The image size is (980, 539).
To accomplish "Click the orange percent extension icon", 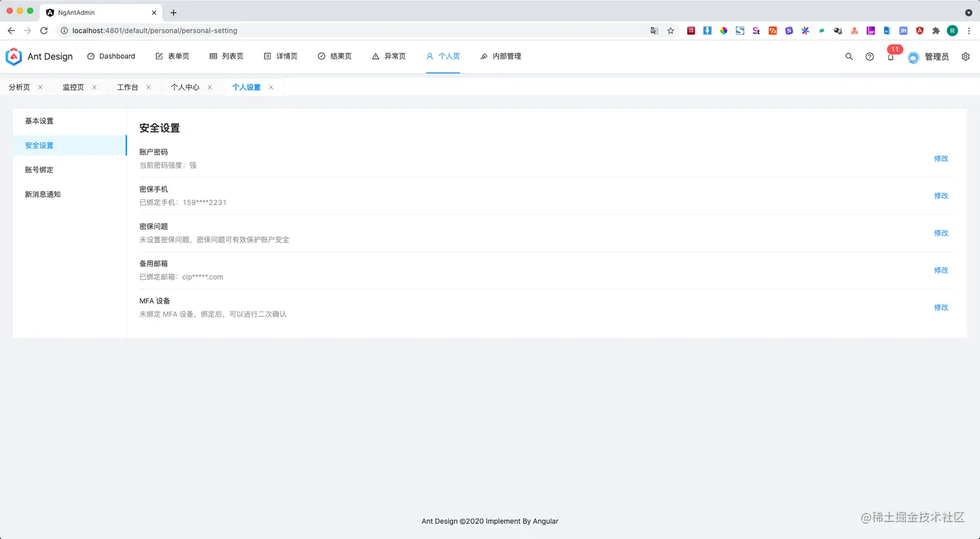I will 773,30.
